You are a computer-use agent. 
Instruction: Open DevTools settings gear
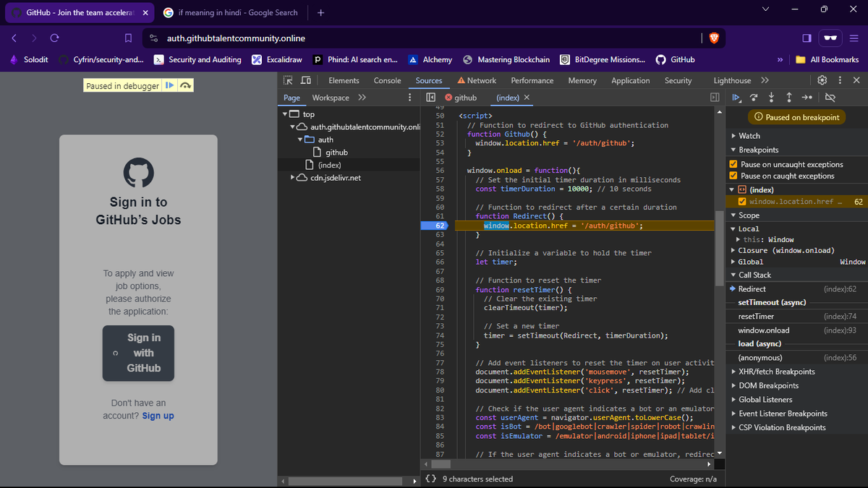(822, 80)
